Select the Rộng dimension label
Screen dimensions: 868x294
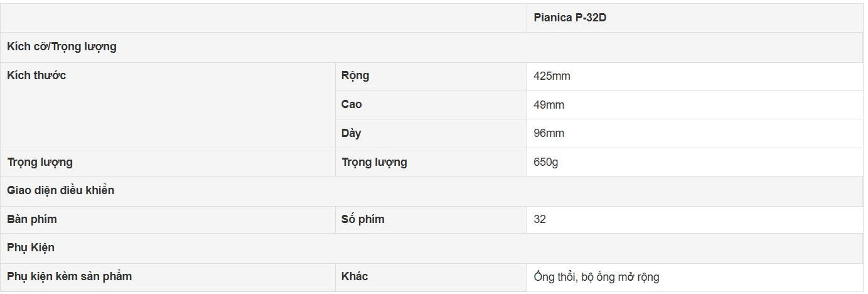pyautogui.click(x=355, y=75)
